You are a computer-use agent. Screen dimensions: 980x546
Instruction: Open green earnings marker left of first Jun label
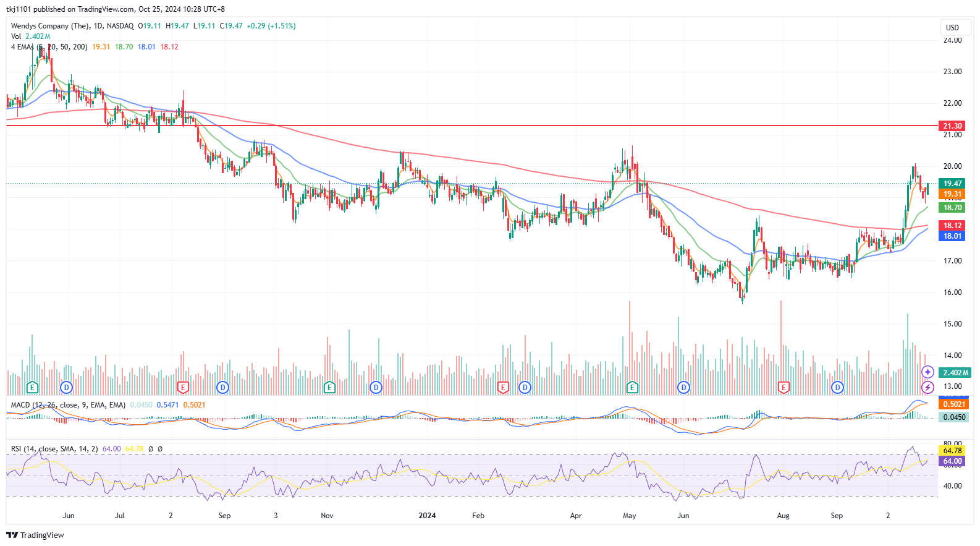tap(32, 388)
